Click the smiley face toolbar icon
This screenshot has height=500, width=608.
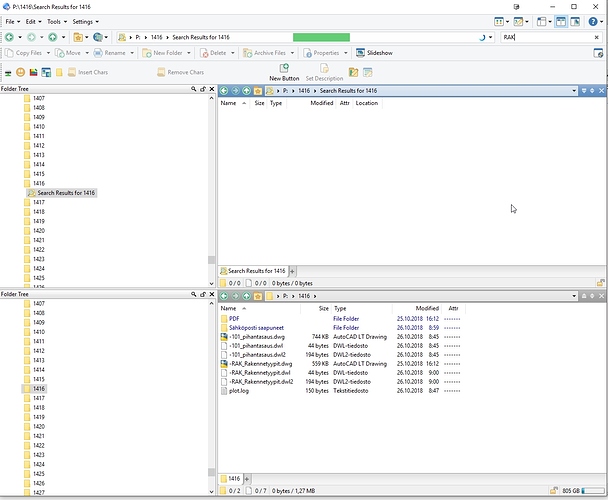click(x=21, y=72)
